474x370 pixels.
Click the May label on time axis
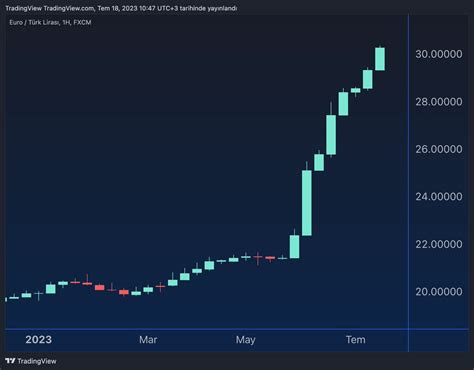click(246, 340)
